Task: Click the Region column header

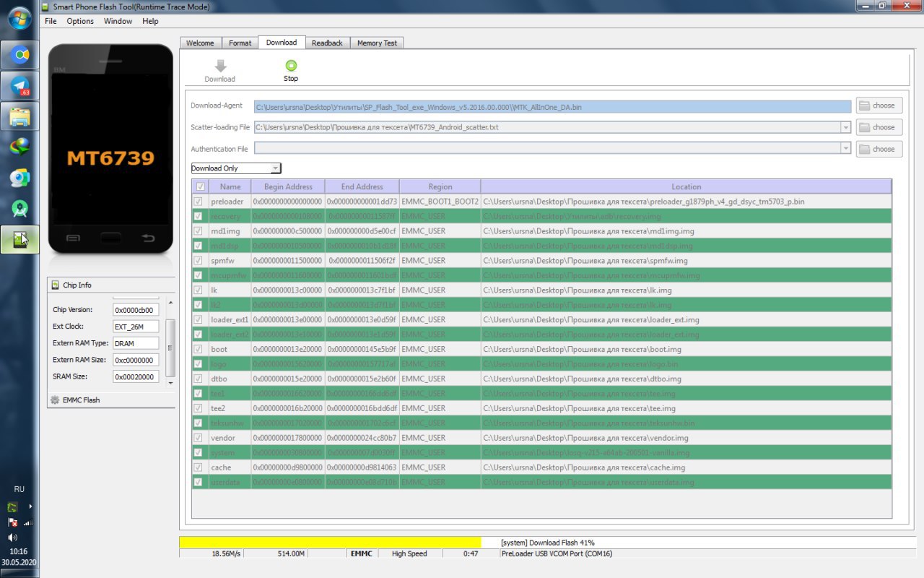Action: [440, 186]
